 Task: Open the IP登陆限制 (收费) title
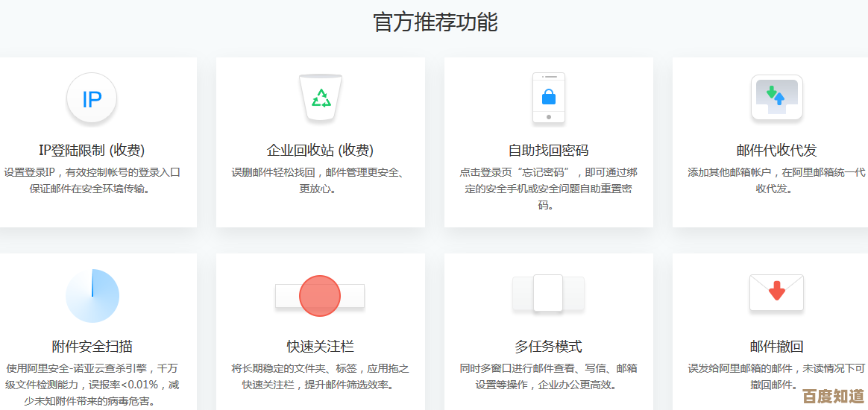[92, 150]
